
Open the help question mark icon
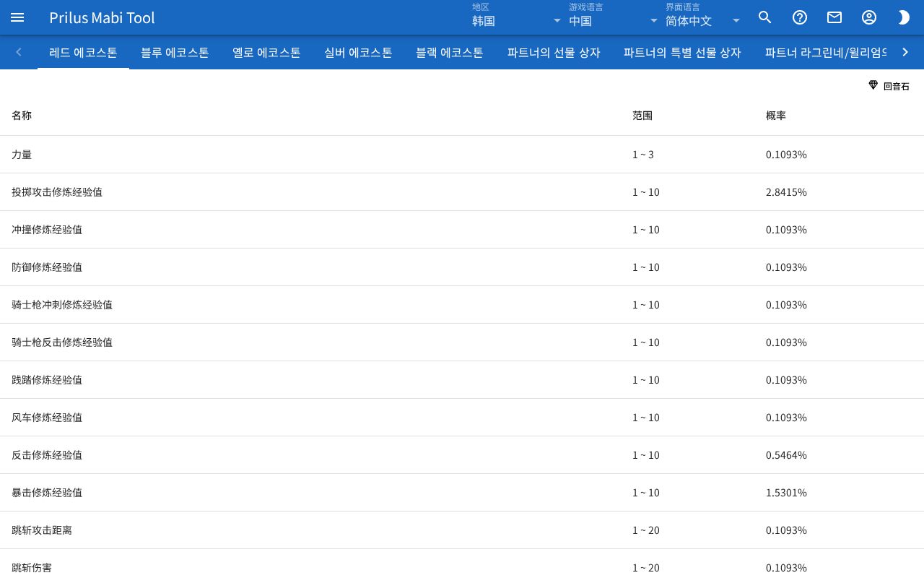(800, 17)
